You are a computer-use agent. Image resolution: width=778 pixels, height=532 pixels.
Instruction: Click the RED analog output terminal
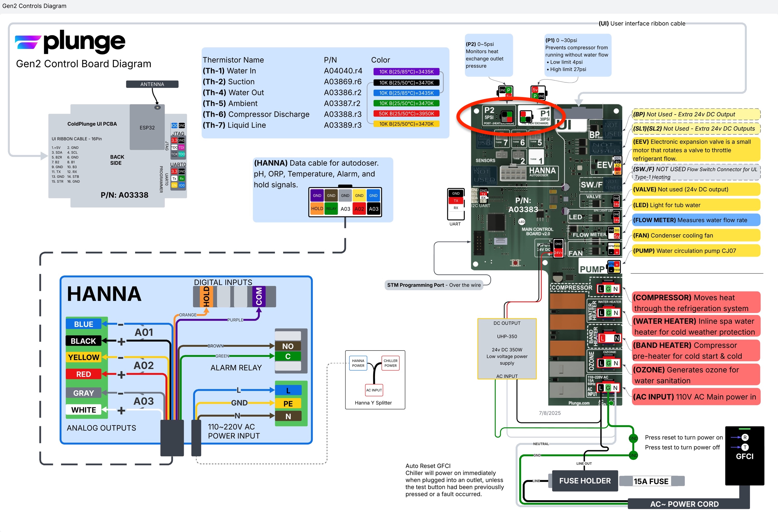[84, 374]
